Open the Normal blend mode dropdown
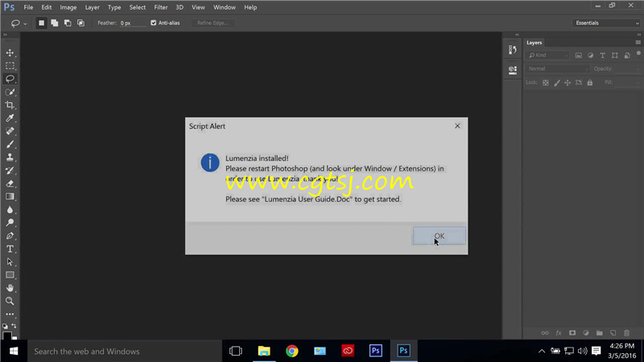Screen dimensions: 644x362 coord(557,69)
